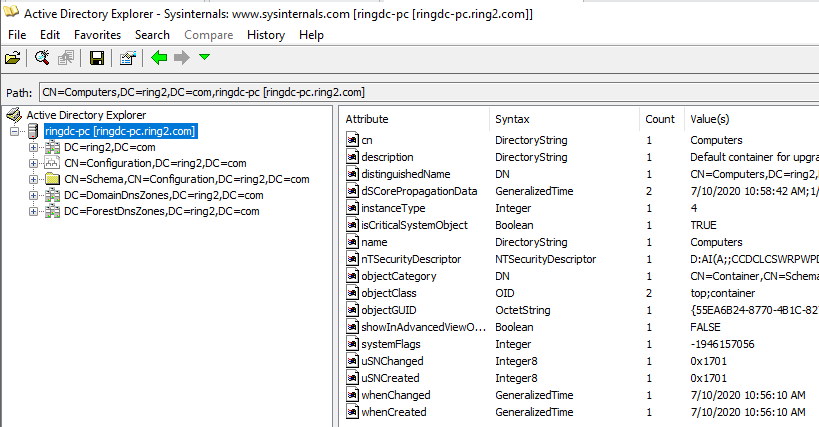
Task: Click the Schema folder icon in tree
Action: coord(52,180)
